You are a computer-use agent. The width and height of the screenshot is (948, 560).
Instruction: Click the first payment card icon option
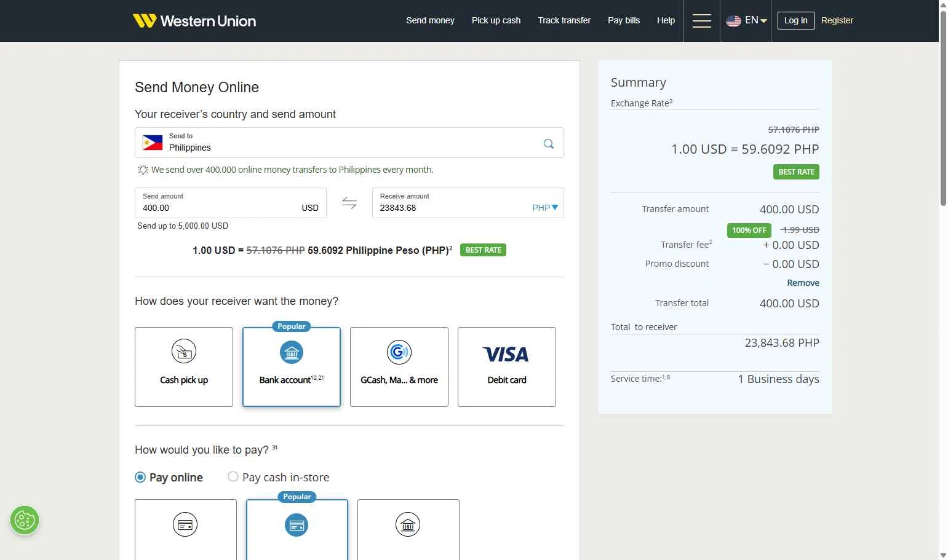point(185,524)
